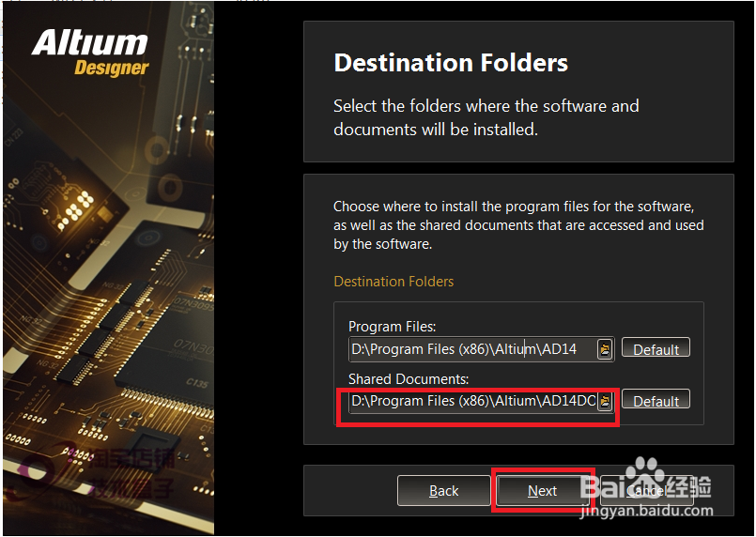The width and height of the screenshot is (756, 537).
Task: Click the Baidu paw print watermark logo
Action: (645, 470)
